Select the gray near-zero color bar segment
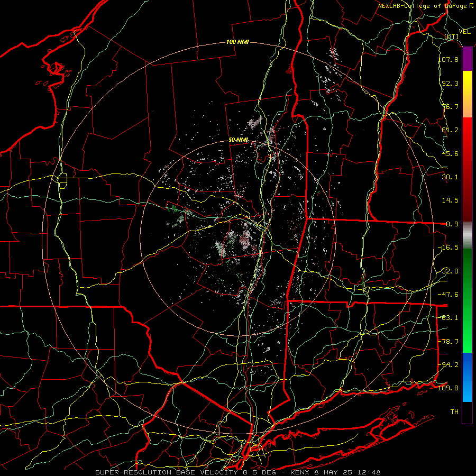This screenshot has height=476, width=476. [467, 235]
